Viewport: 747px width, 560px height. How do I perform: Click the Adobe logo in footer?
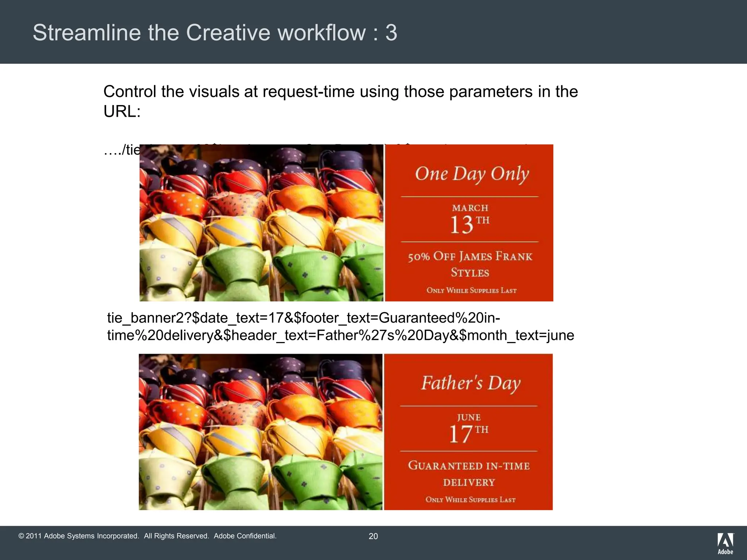[x=725, y=544]
